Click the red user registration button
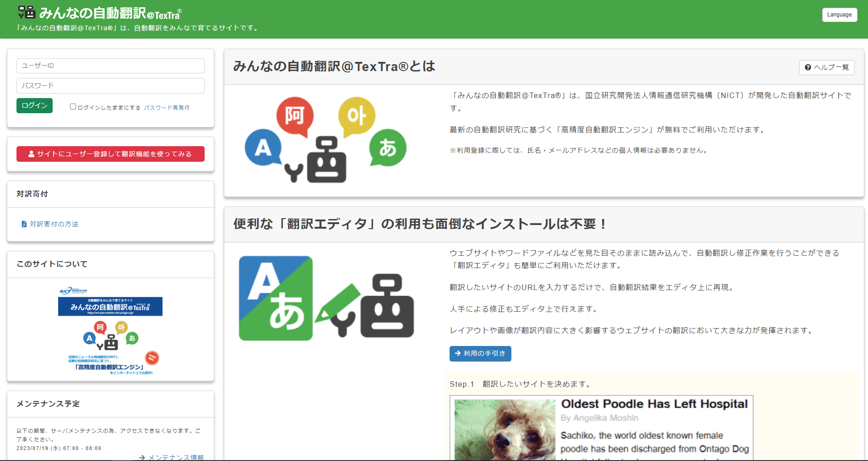This screenshot has width=868, height=461. [110, 154]
